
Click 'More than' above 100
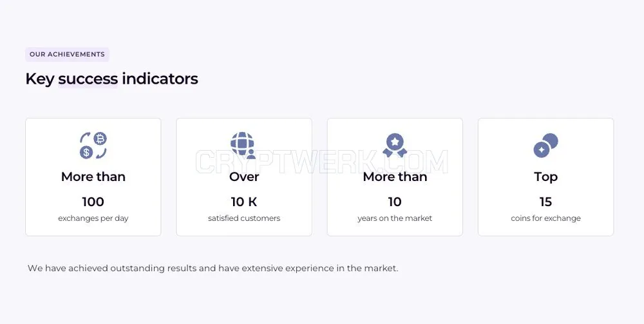click(93, 176)
